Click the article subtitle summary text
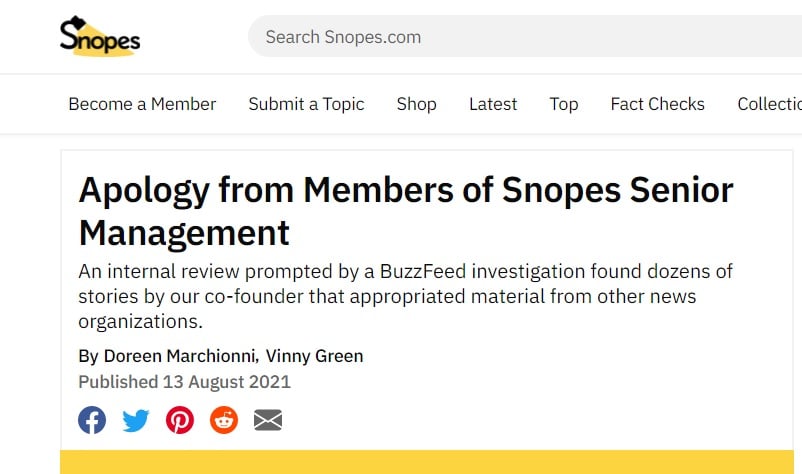The image size is (802, 474). point(390,296)
